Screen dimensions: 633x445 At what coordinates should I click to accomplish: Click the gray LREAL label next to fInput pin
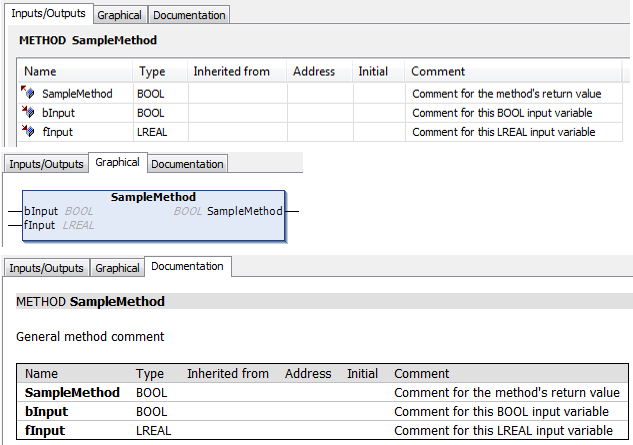coord(78,225)
